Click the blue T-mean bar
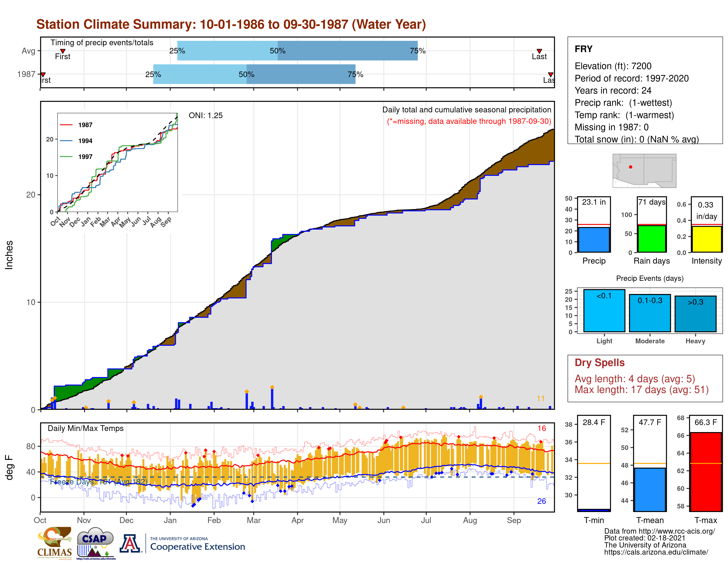The width and height of the screenshot is (728, 563). coord(650,489)
